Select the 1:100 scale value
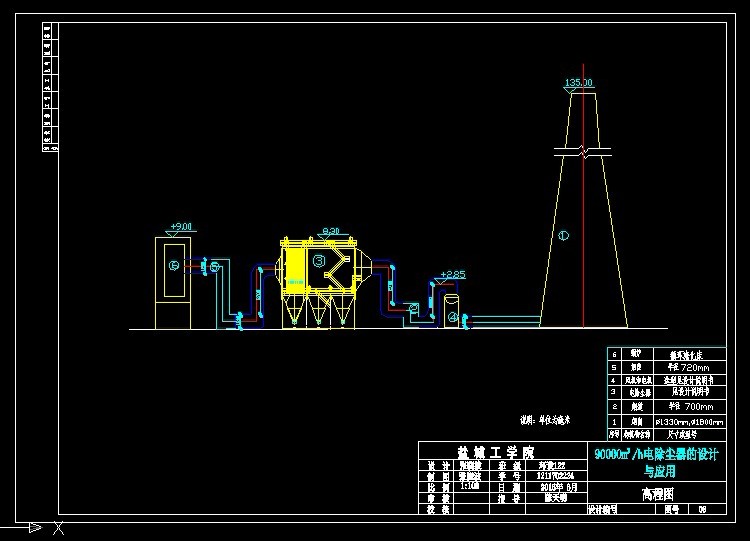 click(469, 486)
